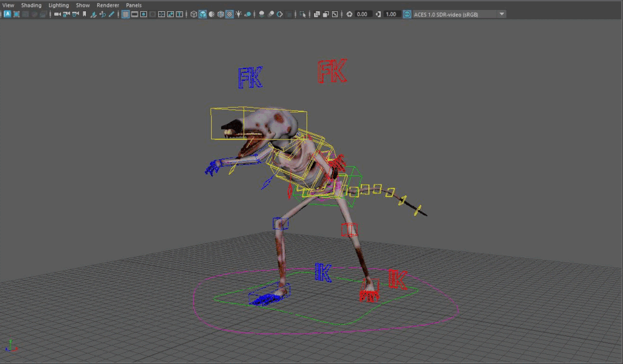This screenshot has width=623, height=364.
Task: Select Smooth Shade All cube icon
Action: [202, 14]
